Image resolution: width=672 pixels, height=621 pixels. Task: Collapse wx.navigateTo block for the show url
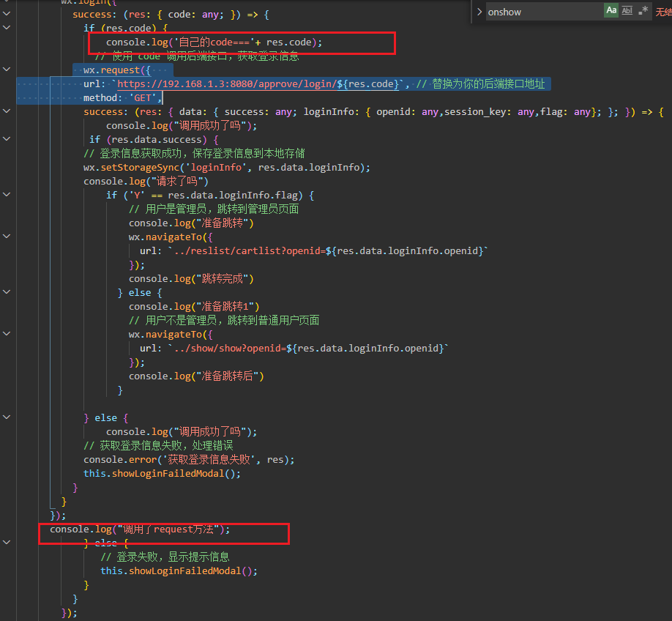pos(7,333)
